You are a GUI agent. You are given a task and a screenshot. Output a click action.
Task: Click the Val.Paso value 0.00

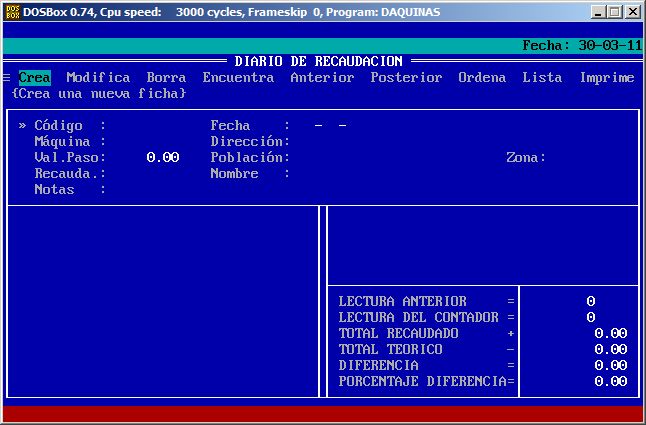(x=162, y=158)
